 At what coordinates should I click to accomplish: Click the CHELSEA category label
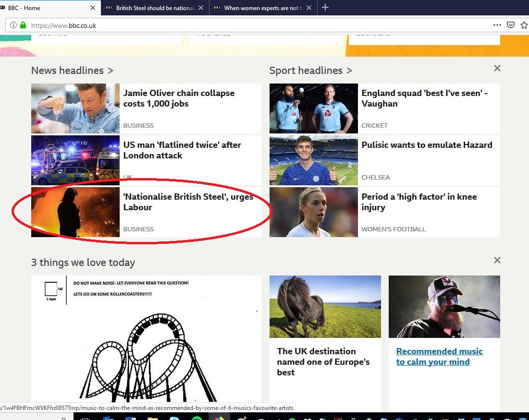pos(376,177)
